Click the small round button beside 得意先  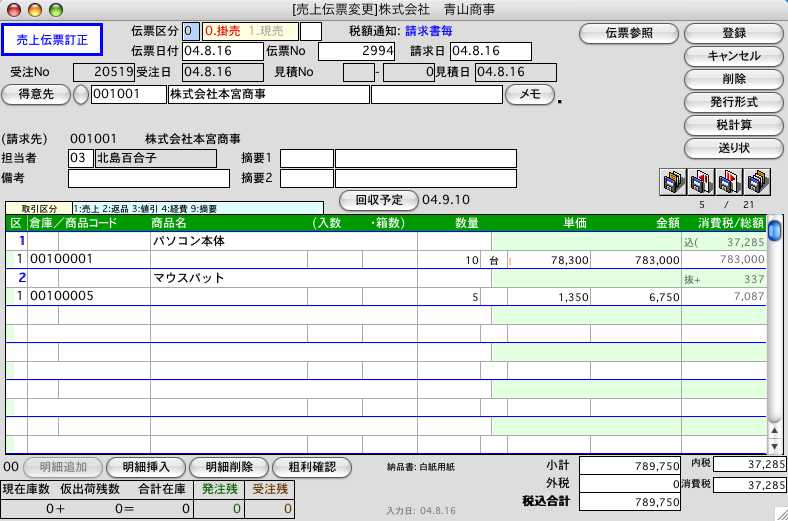(79, 95)
